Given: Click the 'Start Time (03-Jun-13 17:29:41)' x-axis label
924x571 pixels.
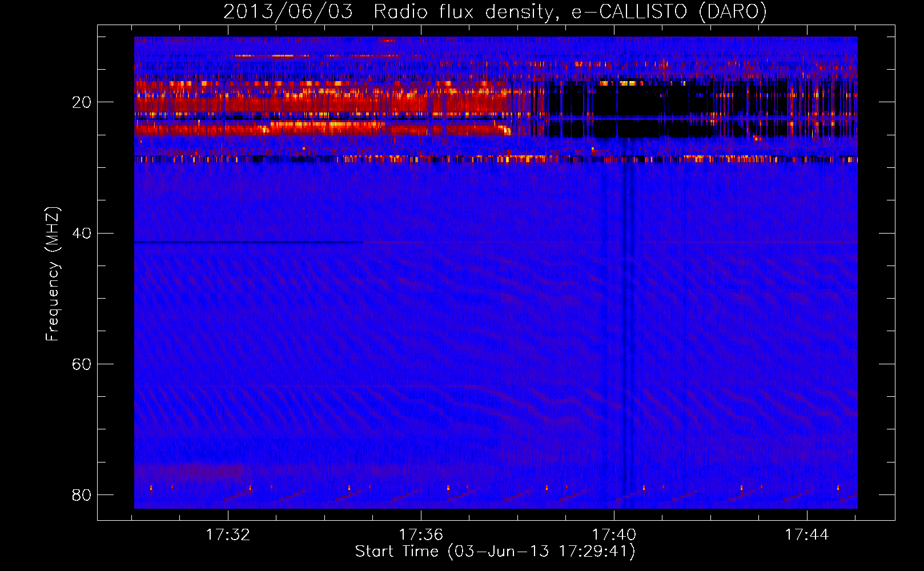Looking at the screenshot, I should (x=495, y=552).
